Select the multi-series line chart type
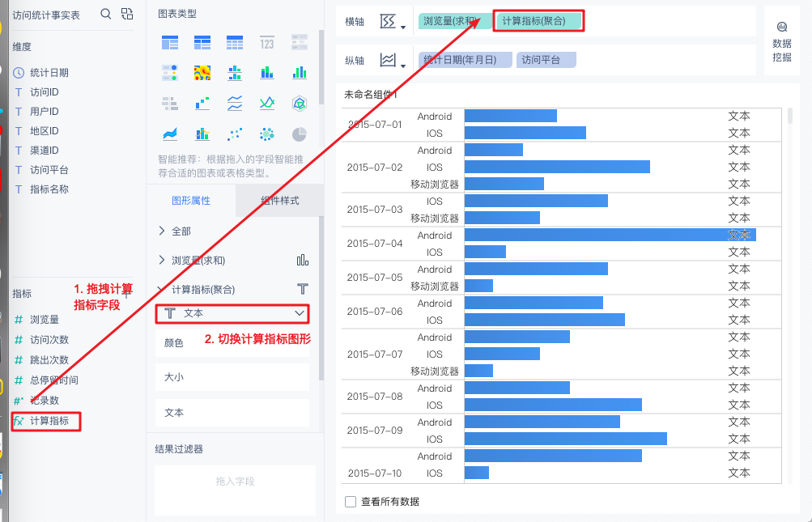812x522 pixels. 266,104
